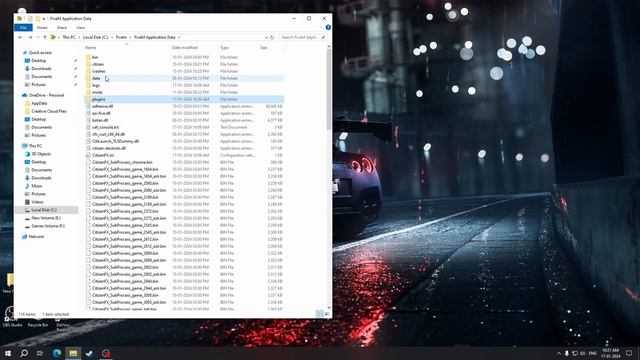
Task: Select This PC in sidebar
Action: tap(35, 146)
